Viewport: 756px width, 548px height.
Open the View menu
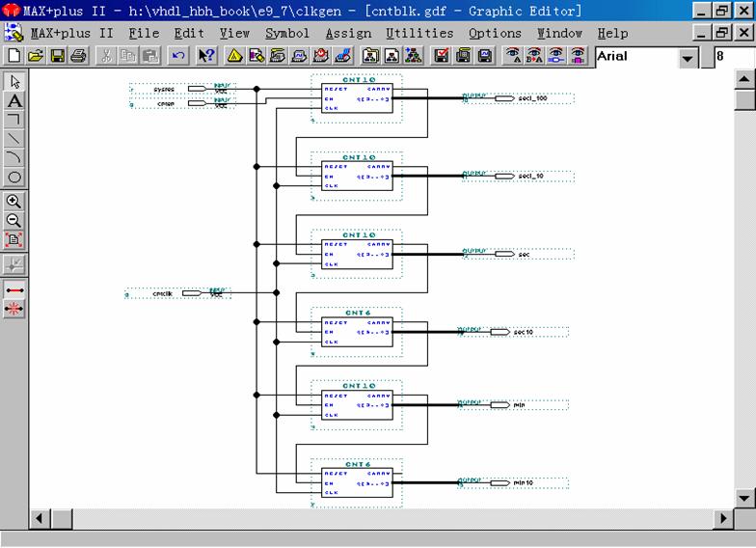234,33
